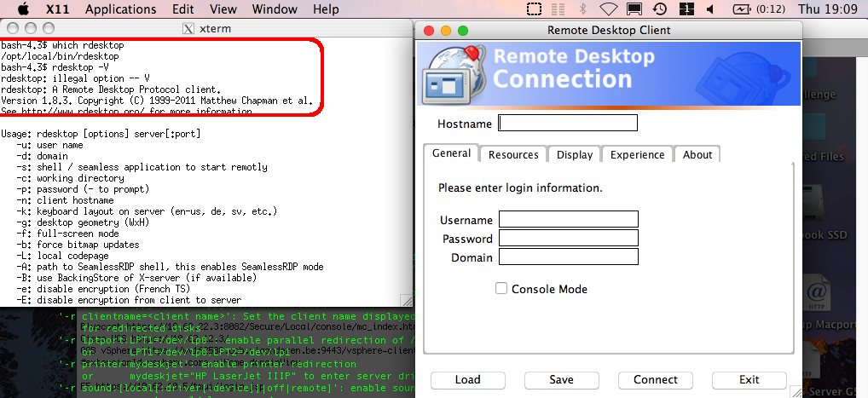Click the Spaces grid icon in menu bar
Image resolution: width=868 pixels, height=398 pixels.
[x=686, y=9]
